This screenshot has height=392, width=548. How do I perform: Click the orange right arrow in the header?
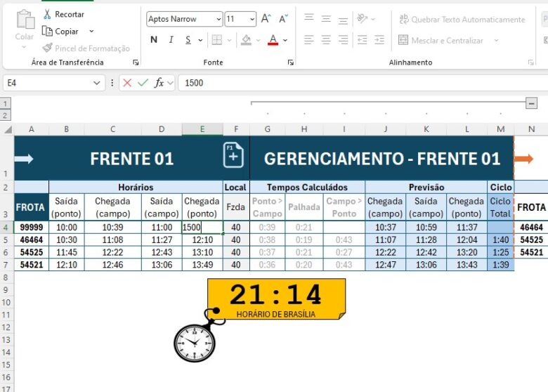click(523, 159)
